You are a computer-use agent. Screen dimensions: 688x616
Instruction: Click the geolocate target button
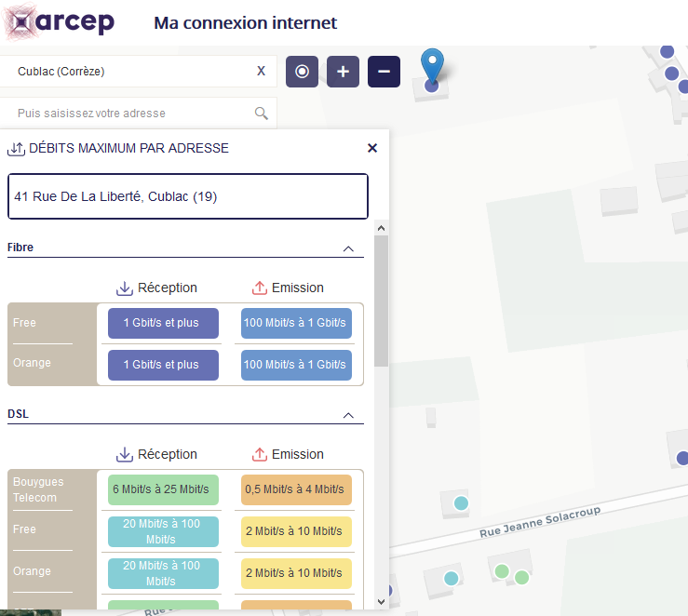[x=302, y=72]
